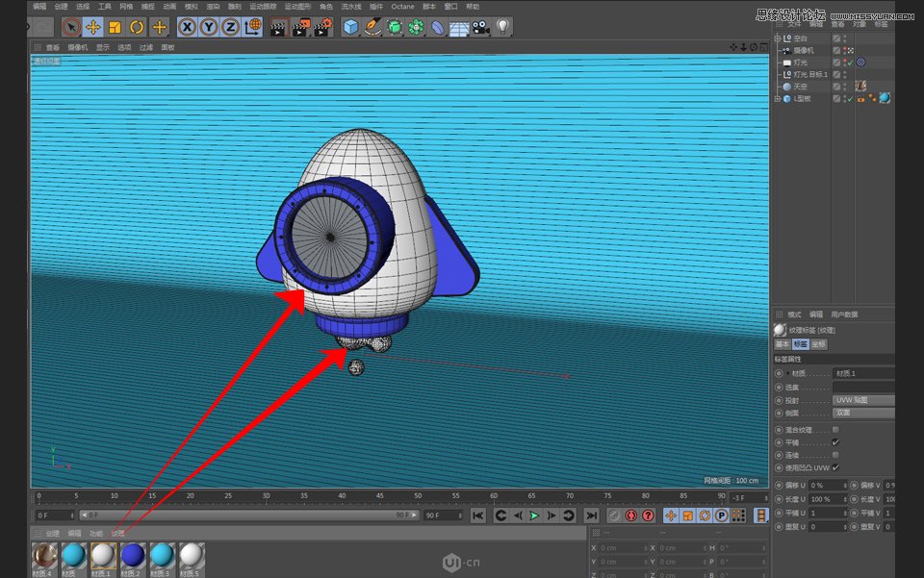924x578 pixels.
Task: Select the blue 材质2 material thumbnail
Action: point(131,556)
